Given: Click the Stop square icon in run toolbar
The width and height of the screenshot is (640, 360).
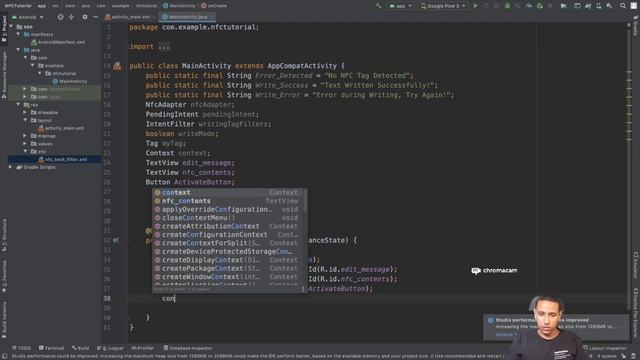Looking at the screenshot, I should click(x=550, y=6).
